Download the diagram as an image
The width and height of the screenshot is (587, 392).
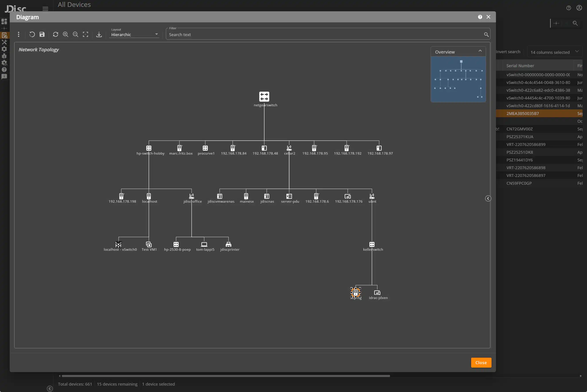99,34
